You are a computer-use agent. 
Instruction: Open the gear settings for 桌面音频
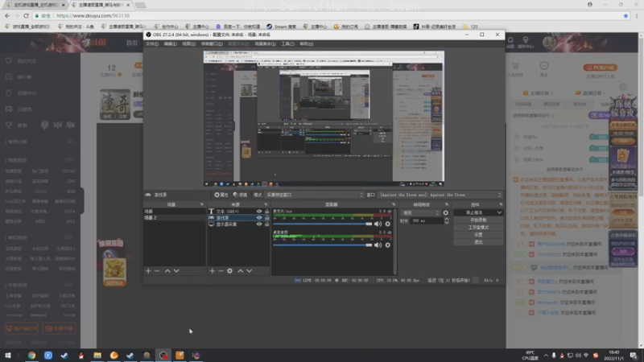coord(388,245)
